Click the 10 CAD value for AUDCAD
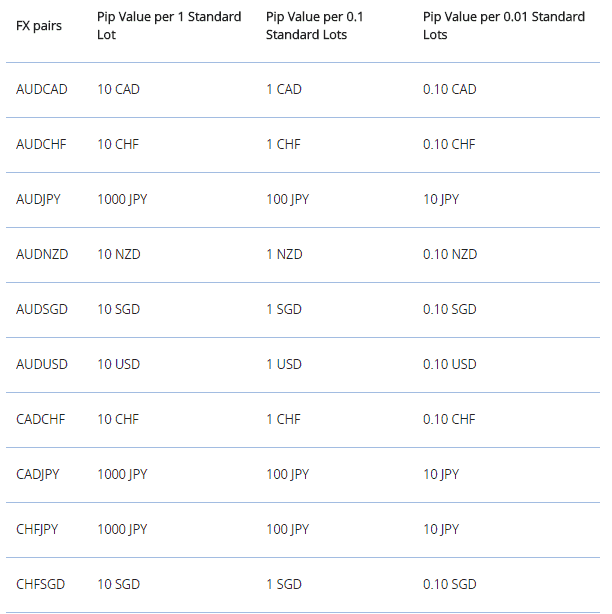The height and width of the screenshot is (614, 612). [x=118, y=89]
